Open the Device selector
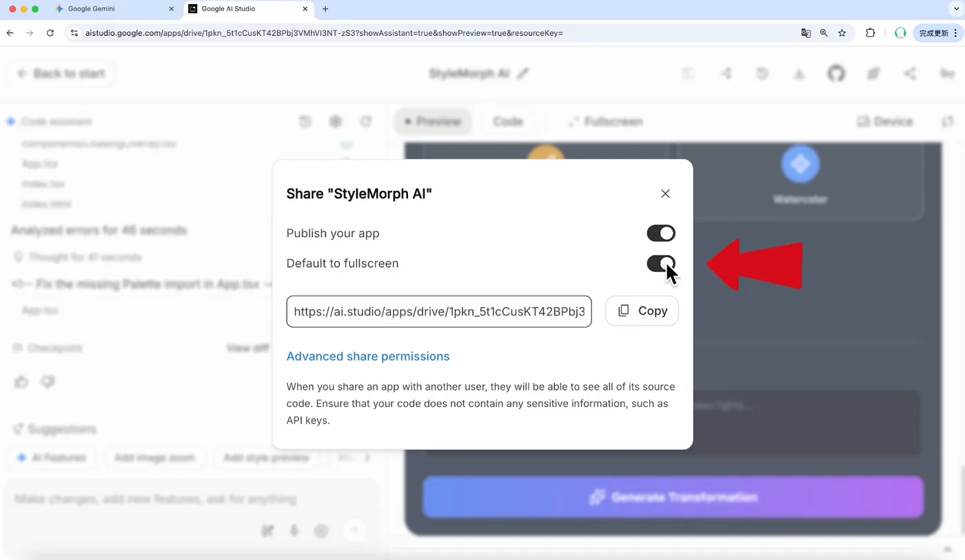 (885, 121)
